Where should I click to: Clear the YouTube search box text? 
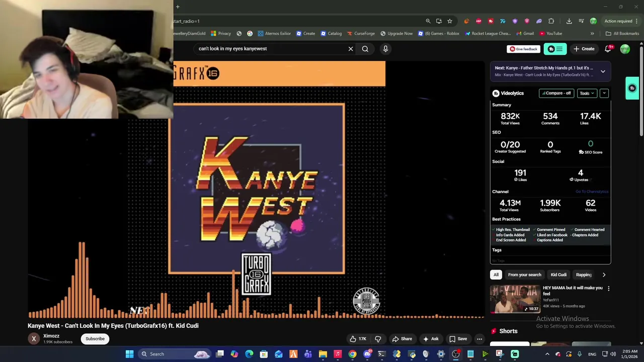(351, 49)
